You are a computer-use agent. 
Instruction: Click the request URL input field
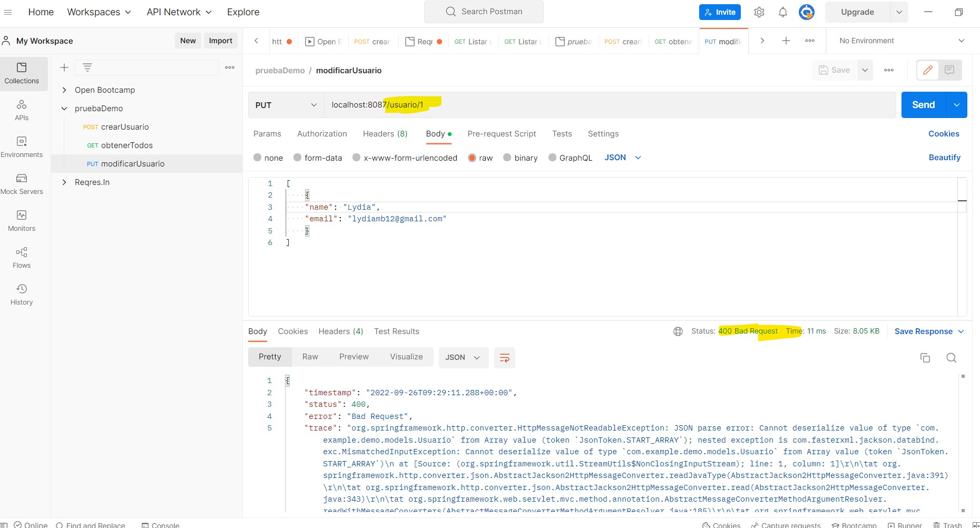click(610, 105)
